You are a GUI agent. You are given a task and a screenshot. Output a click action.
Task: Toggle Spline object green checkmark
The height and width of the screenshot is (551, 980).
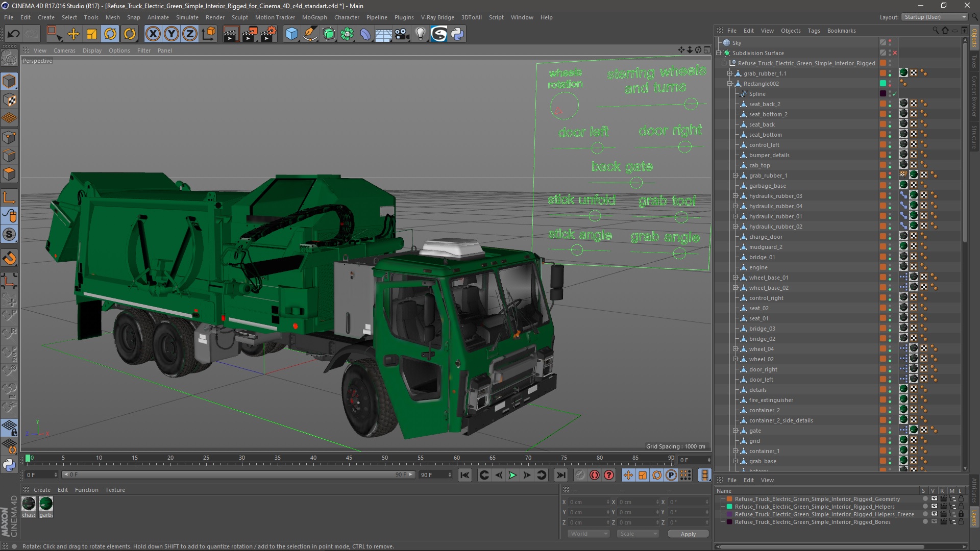pos(894,94)
